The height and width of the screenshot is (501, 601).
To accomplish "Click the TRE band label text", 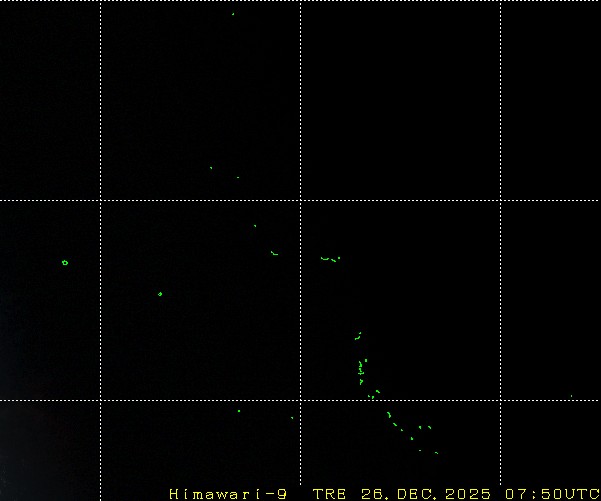I will [x=328, y=494].
